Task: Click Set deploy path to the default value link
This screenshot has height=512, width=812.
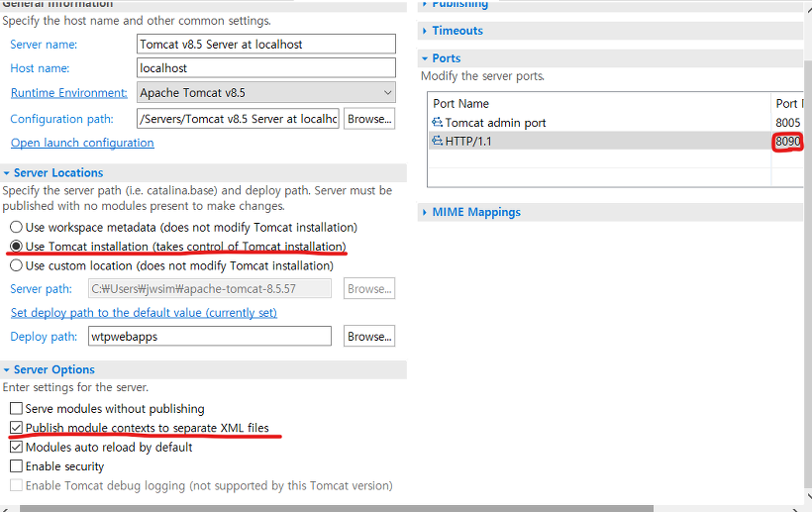Action: tap(144, 313)
